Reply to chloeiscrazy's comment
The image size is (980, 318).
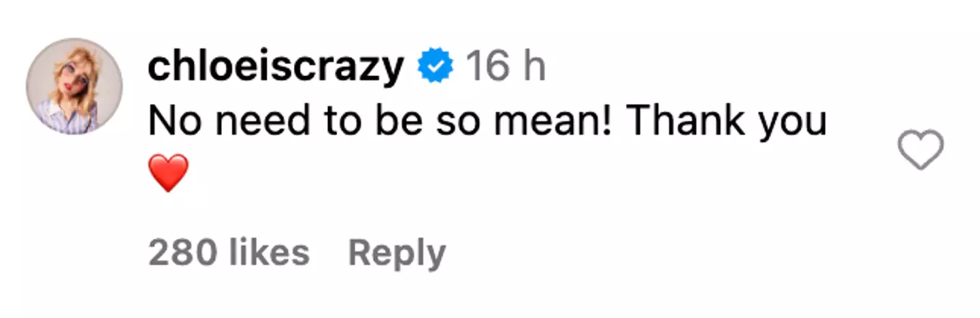click(397, 253)
